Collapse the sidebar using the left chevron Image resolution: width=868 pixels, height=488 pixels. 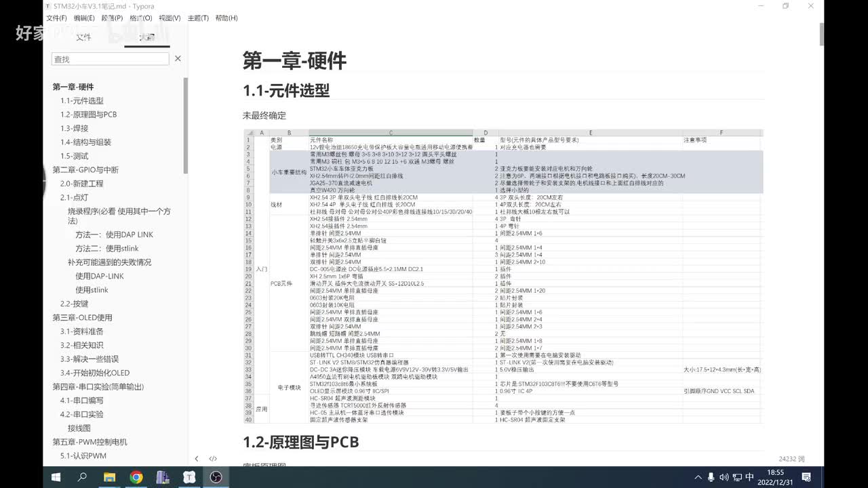pyautogui.click(x=197, y=459)
